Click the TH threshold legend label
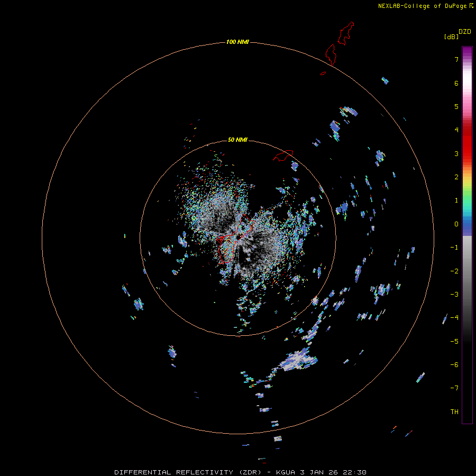This screenshot has width=476, height=476. pyautogui.click(x=454, y=412)
